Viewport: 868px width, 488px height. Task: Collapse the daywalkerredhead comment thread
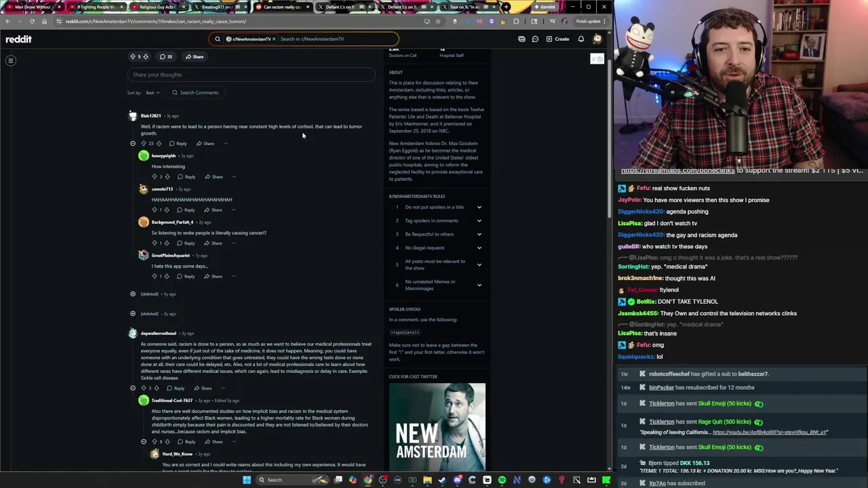click(133, 388)
